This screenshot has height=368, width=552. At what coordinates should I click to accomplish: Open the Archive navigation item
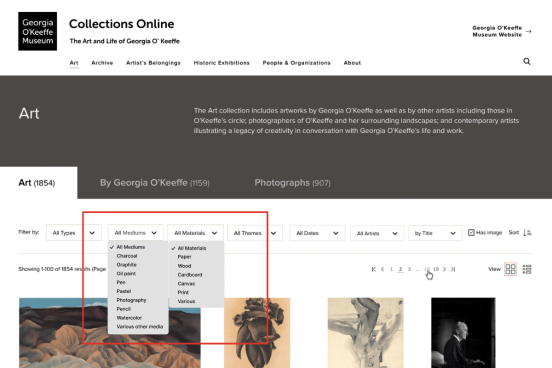point(102,63)
